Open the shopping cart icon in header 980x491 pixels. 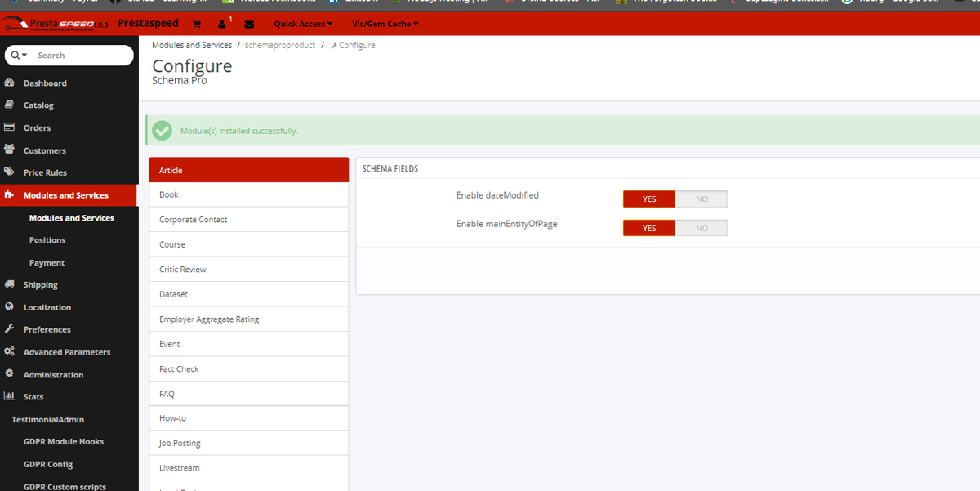(197, 25)
